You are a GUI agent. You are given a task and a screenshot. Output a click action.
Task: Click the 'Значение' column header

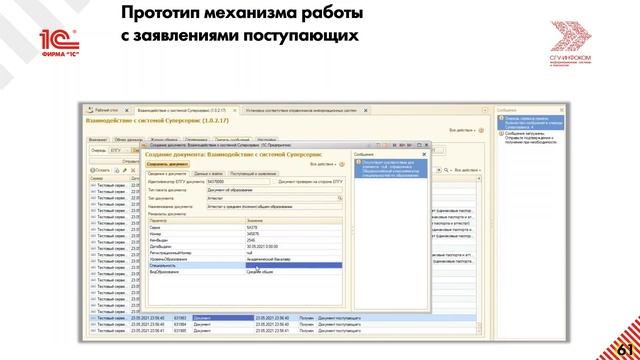tap(293, 221)
